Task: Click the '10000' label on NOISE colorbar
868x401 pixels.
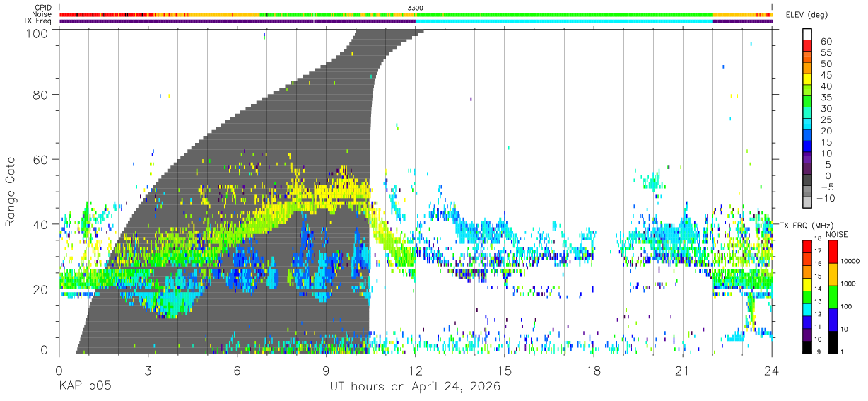Action: 850,261
